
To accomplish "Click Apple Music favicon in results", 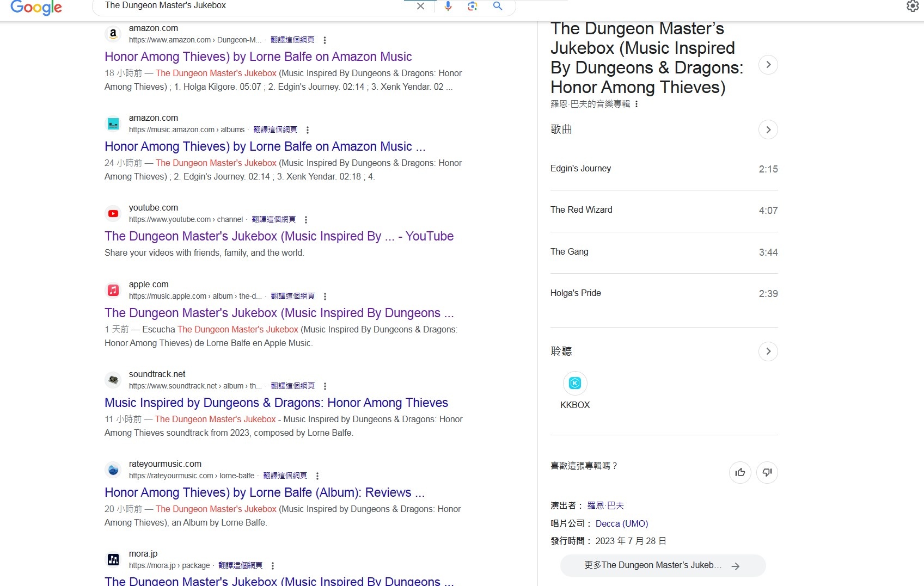I will [113, 290].
